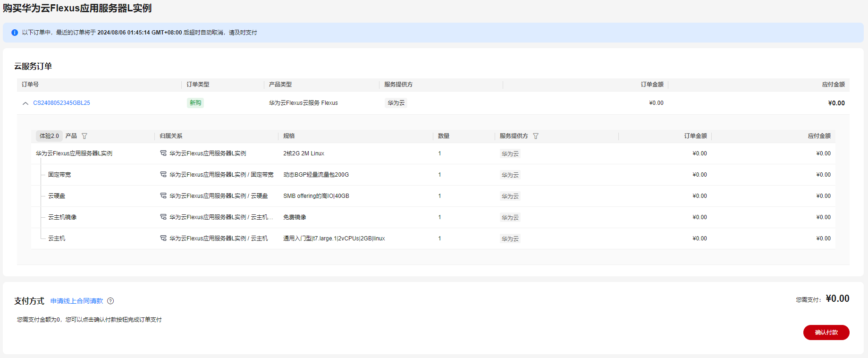The width and height of the screenshot is (868, 358).
Task: Click ownership icon in 云主机镜像 row
Action: click(x=163, y=217)
